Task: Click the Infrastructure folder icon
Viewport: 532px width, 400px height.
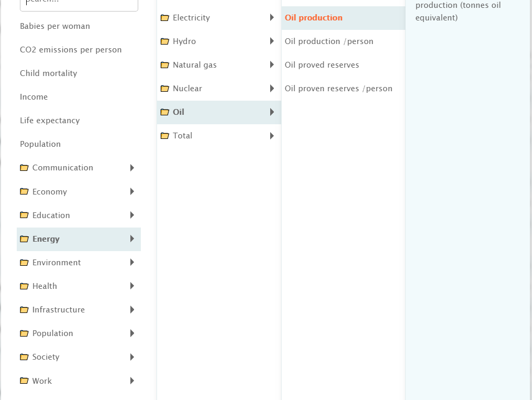Action: point(24,310)
